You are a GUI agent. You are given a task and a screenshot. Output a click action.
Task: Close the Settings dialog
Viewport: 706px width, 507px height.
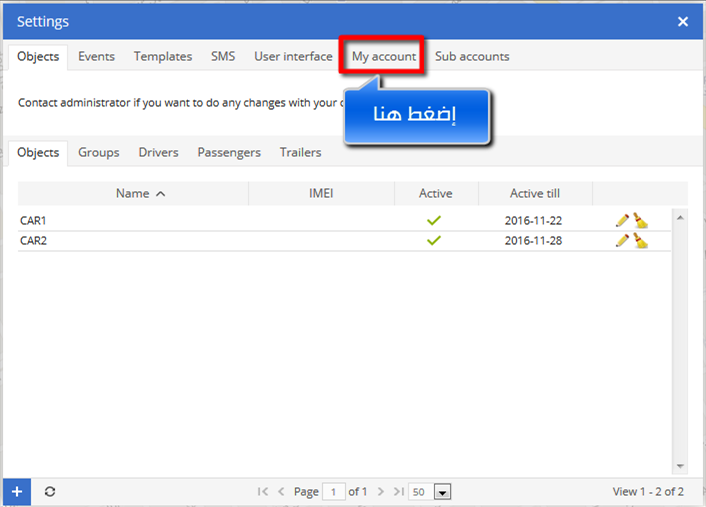(x=683, y=22)
